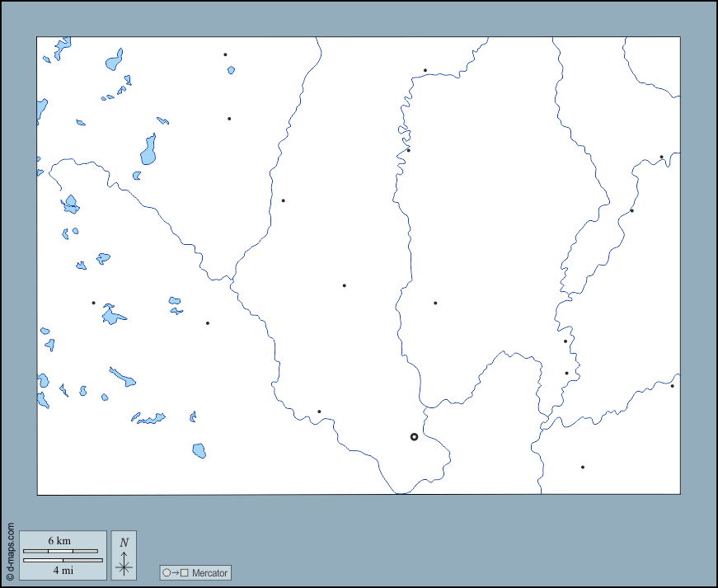This screenshot has width=718, height=588.
Task: Click the upper kilometre scale bar
Action: point(59,551)
